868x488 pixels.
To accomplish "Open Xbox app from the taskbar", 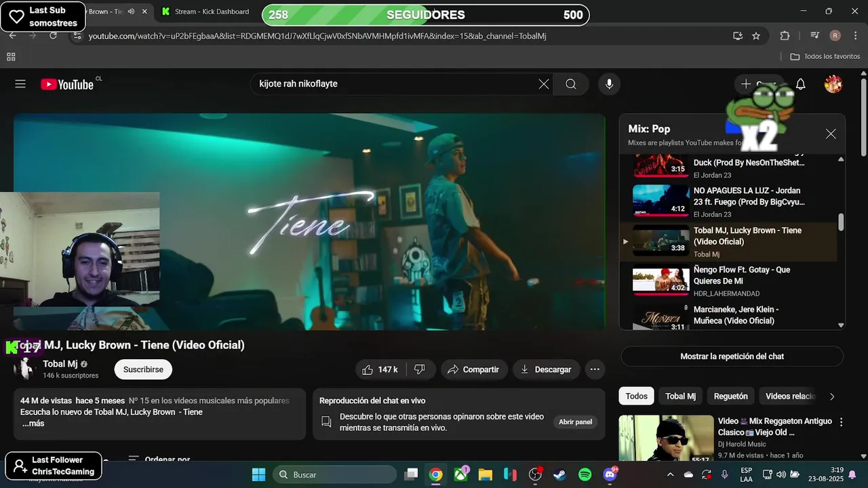I will [461, 474].
